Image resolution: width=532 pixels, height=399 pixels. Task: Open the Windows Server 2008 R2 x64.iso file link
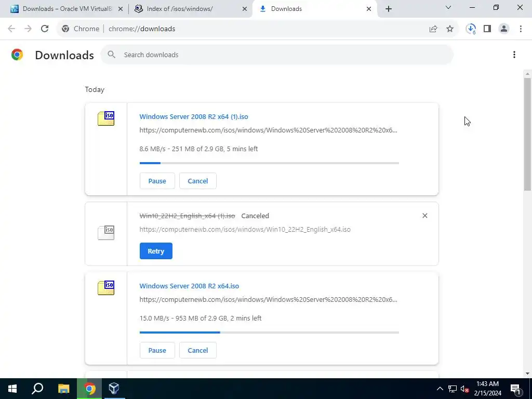189,286
